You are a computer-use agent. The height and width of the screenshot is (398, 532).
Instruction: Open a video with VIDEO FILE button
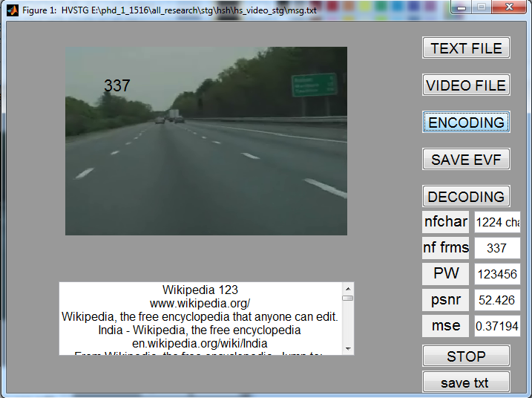click(466, 85)
